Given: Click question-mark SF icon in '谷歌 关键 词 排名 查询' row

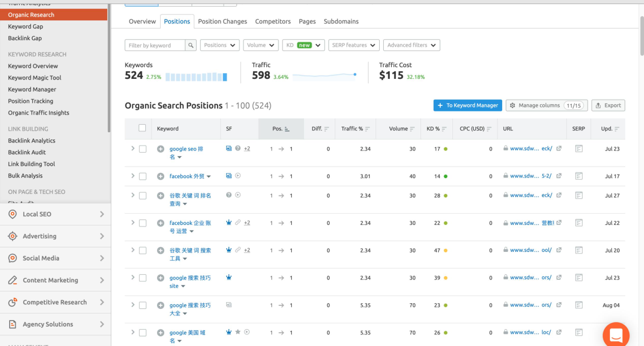Looking at the screenshot, I should pos(229,195).
